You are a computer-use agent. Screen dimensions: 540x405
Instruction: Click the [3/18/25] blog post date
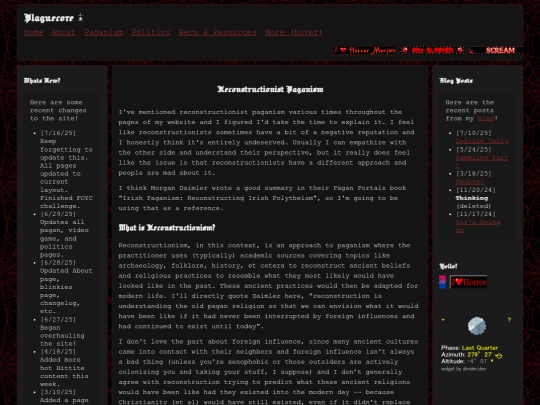[x=474, y=174]
